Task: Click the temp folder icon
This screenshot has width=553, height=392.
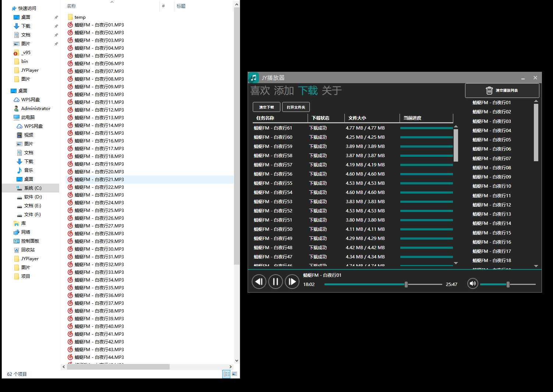Action: [70, 17]
